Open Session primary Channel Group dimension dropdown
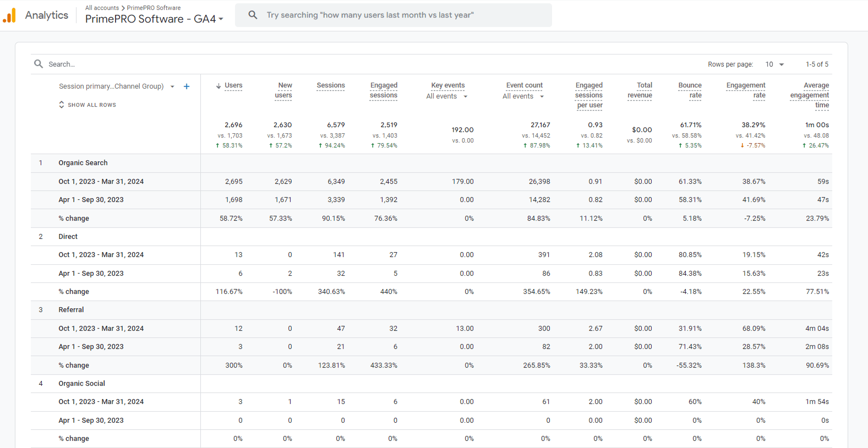This screenshot has width=868, height=448. [x=172, y=86]
